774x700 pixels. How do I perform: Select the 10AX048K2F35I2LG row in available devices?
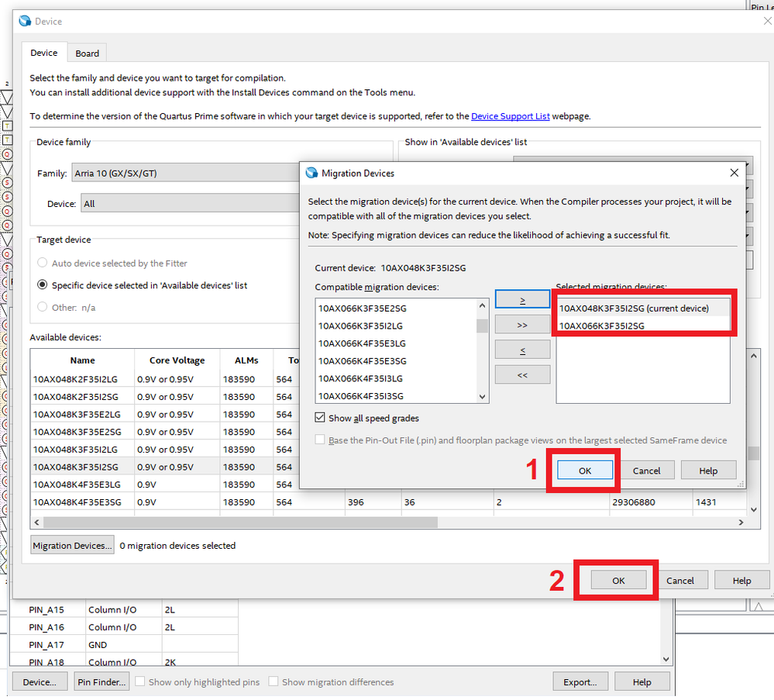pos(165,379)
